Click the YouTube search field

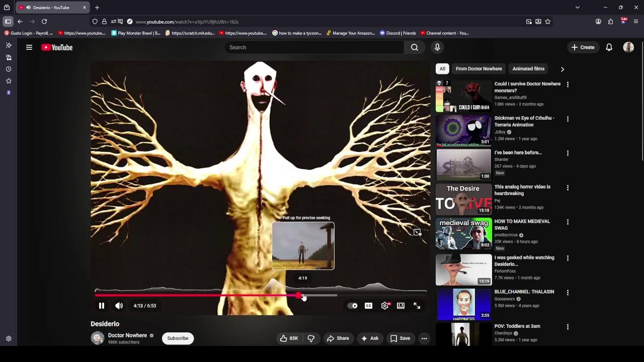pos(314,47)
